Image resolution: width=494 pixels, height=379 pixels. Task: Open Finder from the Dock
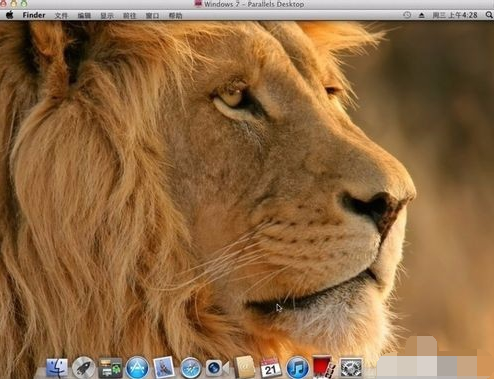click(x=57, y=368)
